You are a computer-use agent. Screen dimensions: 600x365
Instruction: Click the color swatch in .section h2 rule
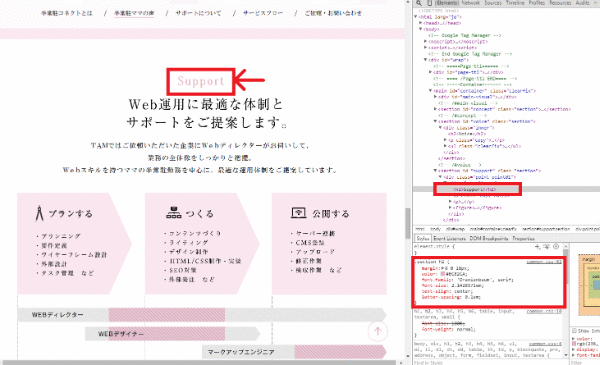[443, 274]
